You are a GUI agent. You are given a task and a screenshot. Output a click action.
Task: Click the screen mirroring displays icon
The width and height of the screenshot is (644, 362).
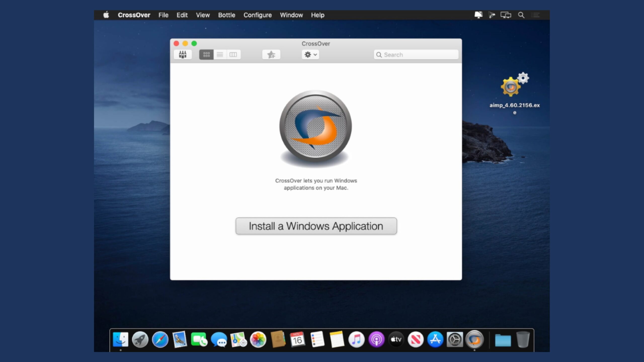pyautogui.click(x=506, y=15)
